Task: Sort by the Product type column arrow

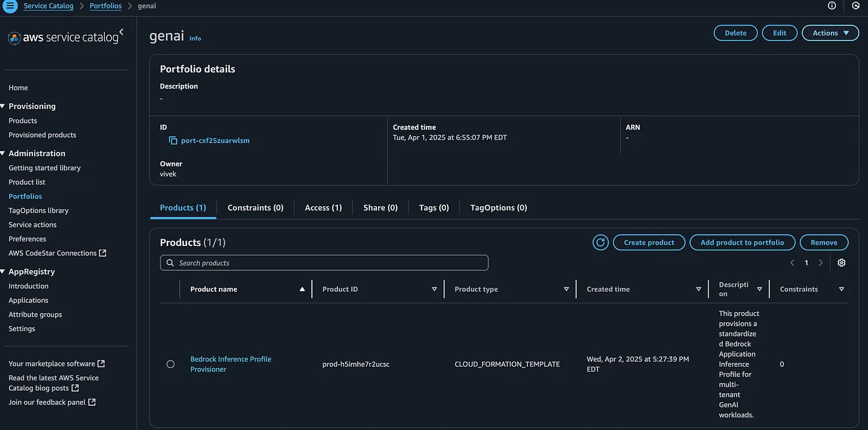Action: [566, 289]
